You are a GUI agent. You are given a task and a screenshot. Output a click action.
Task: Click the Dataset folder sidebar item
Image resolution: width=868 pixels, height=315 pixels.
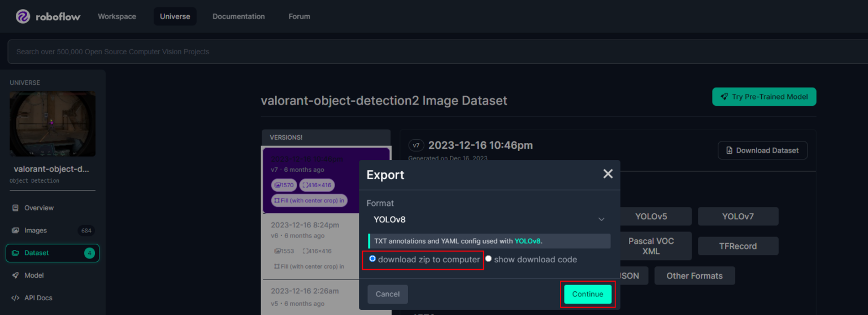(36, 253)
